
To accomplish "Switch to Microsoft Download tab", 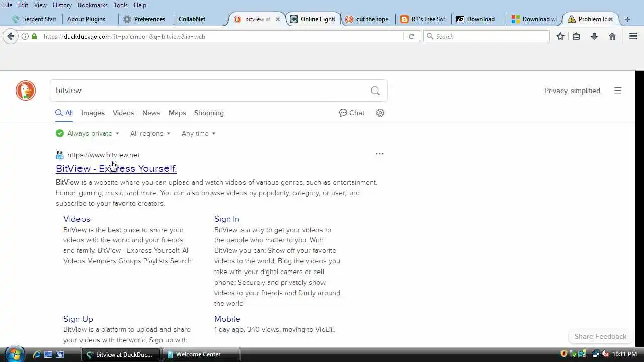I will (x=534, y=19).
